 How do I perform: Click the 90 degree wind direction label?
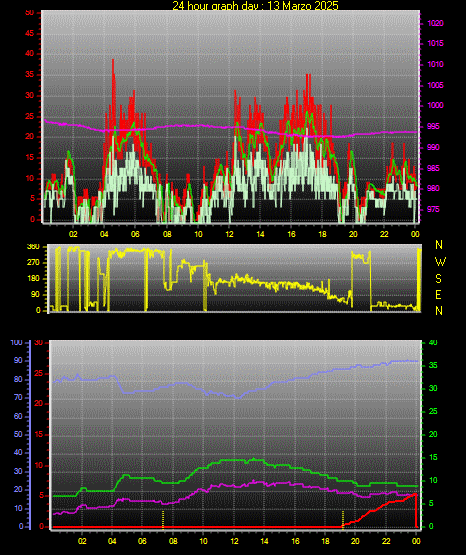pos(36,294)
